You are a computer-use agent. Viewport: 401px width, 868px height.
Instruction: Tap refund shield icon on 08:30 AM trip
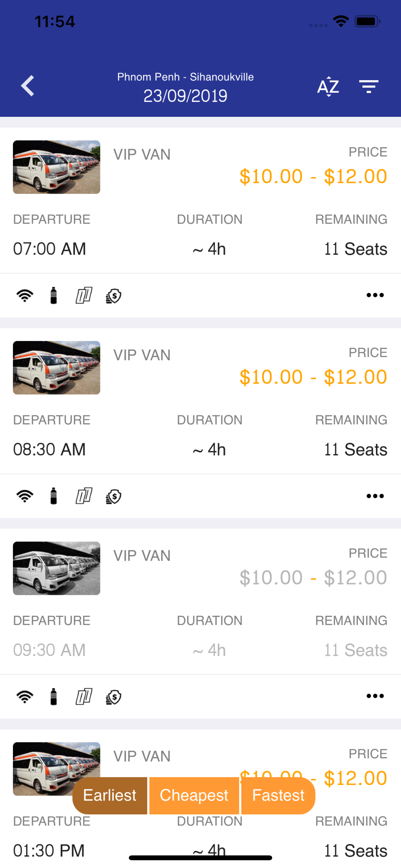tap(114, 496)
